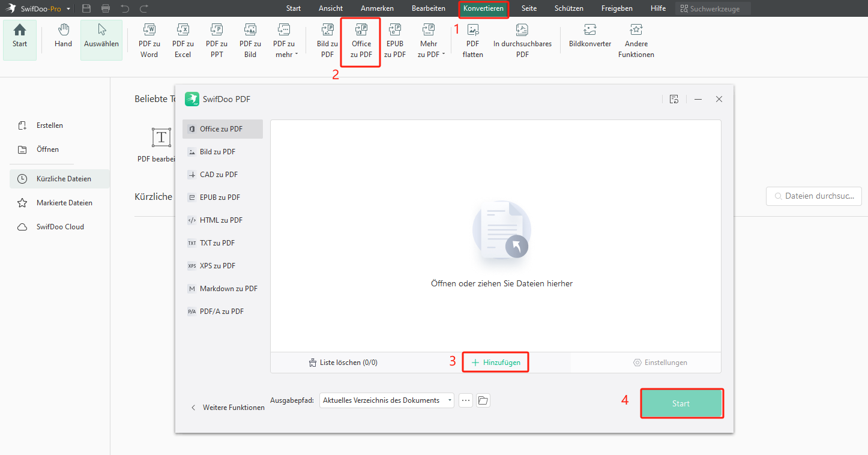Open the Hilfe tab
This screenshot has width=868, height=455.
[x=658, y=8]
